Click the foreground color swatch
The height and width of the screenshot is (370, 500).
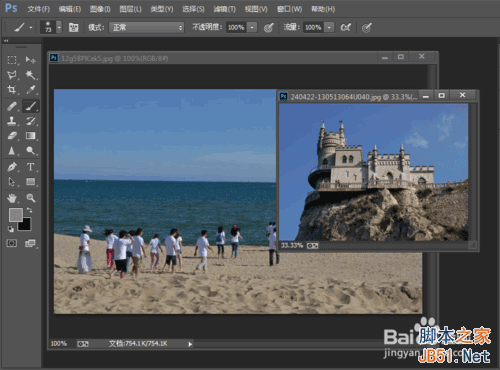[x=15, y=215]
